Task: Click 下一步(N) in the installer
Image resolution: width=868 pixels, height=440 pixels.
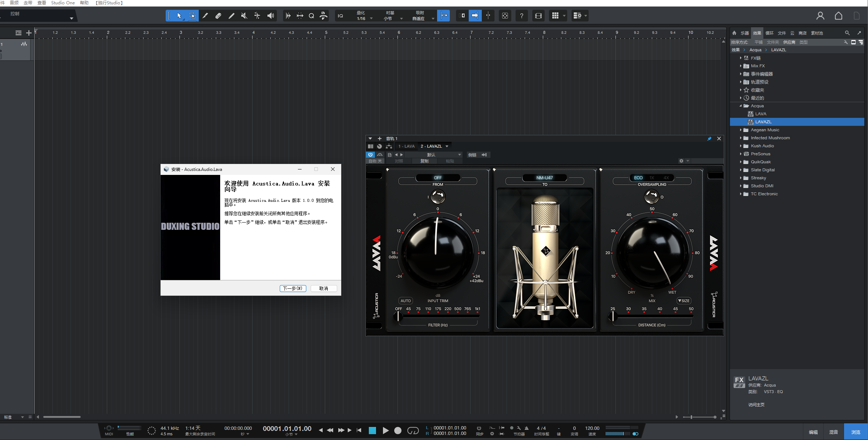Action: tap(293, 288)
